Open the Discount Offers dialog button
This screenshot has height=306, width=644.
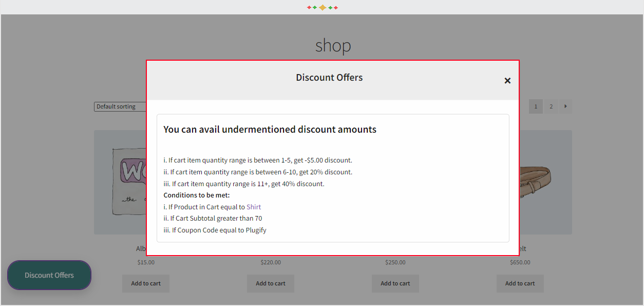49,275
